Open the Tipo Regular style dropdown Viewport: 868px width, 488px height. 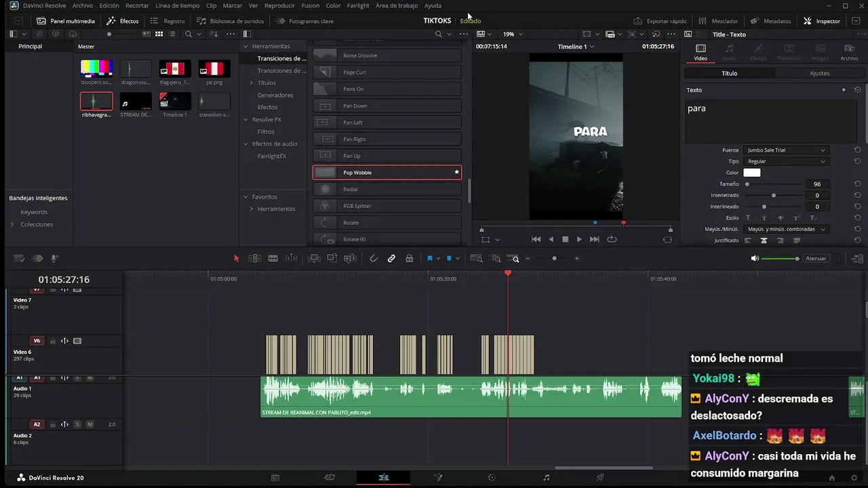(x=786, y=161)
